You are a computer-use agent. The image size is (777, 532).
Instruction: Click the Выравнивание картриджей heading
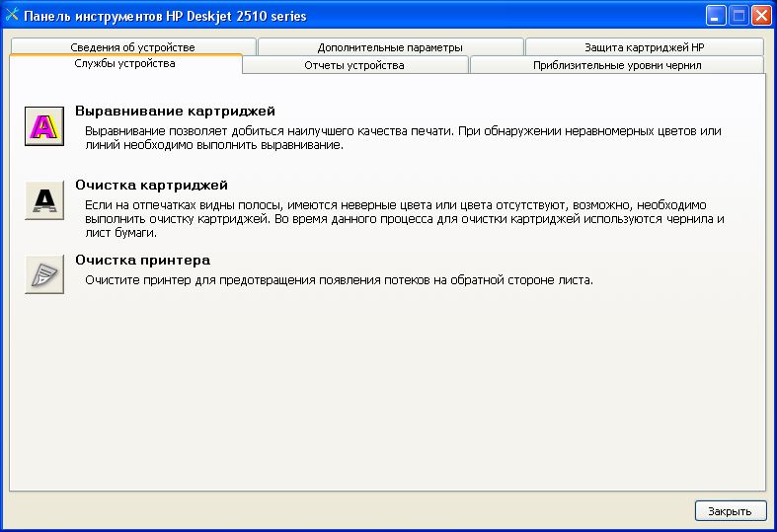point(175,111)
